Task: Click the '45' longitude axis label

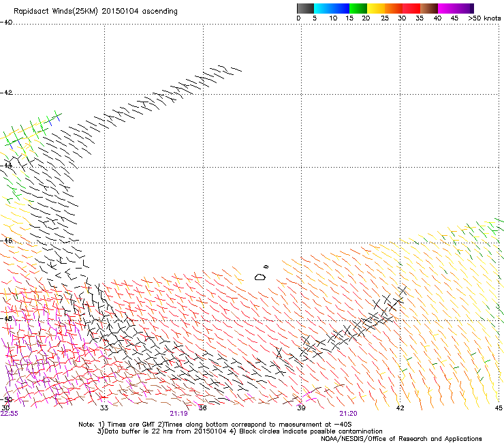Action: (x=499, y=408)
